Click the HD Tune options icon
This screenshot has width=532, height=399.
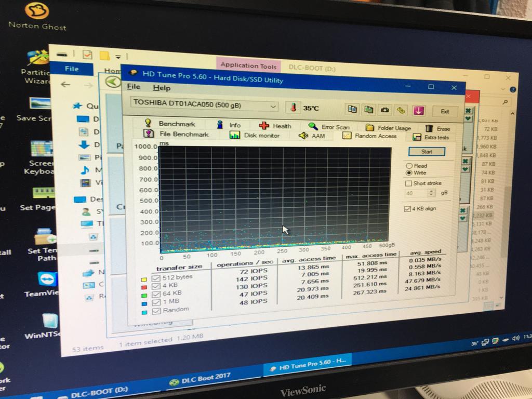401,110
